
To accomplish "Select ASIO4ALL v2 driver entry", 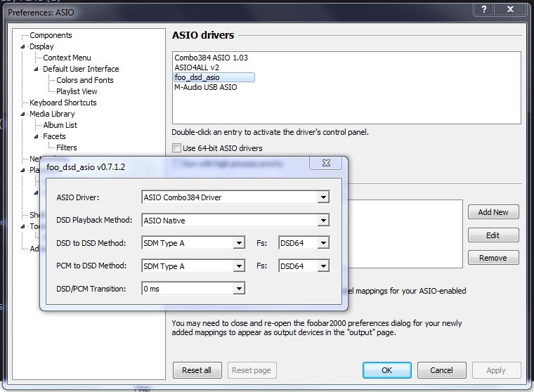I will (197, 67).
